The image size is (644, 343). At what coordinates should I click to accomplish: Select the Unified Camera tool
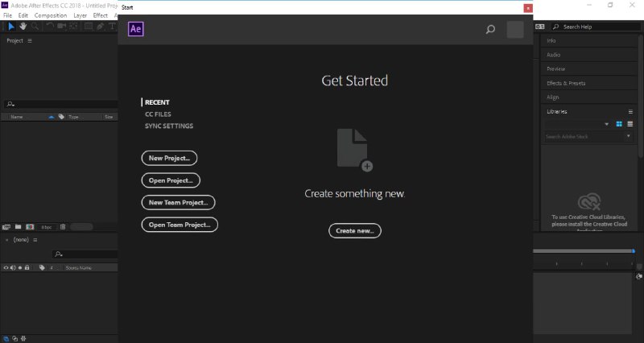click(62, 27)
